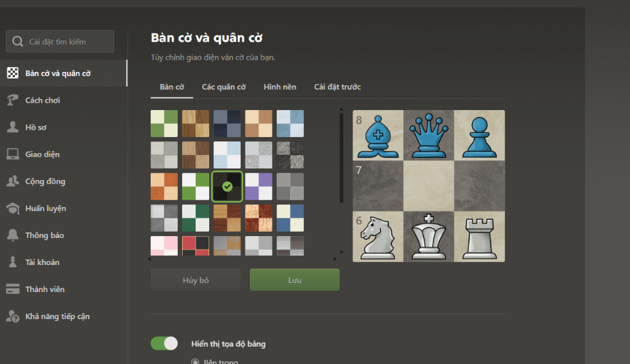The width and height of the screenshot is (630, 364).
Task: Toggle Hiển thị tọa độ bảng switch
Action: pyautogui.click(x=164, y=344)
